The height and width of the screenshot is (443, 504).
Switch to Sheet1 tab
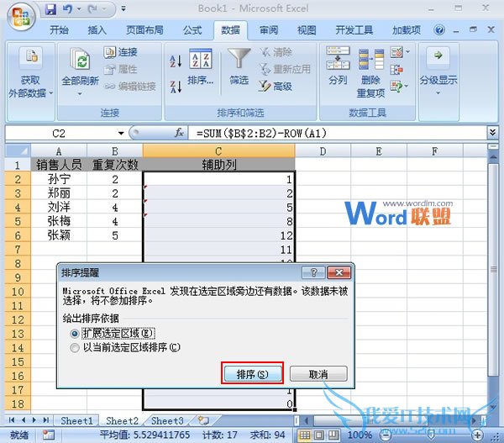click(76, 420)
